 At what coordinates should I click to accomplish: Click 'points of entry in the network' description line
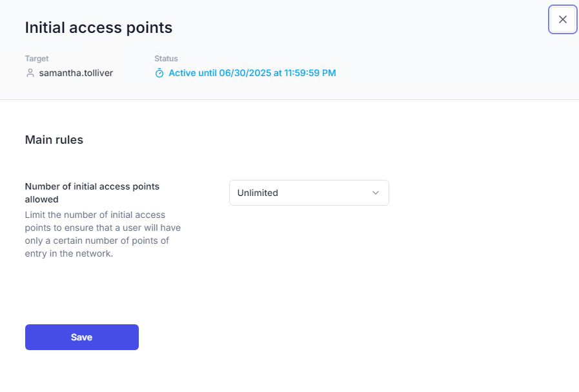[x=97, y=248]
